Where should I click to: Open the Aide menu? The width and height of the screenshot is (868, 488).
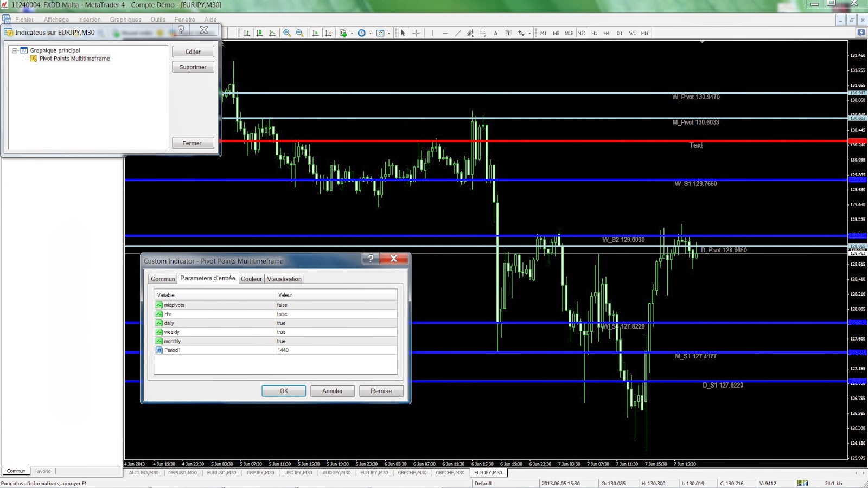(210, 20)
